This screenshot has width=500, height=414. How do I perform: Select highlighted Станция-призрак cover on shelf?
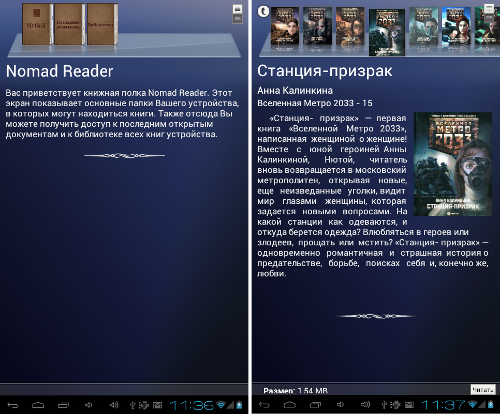click(x=387, y=32)
